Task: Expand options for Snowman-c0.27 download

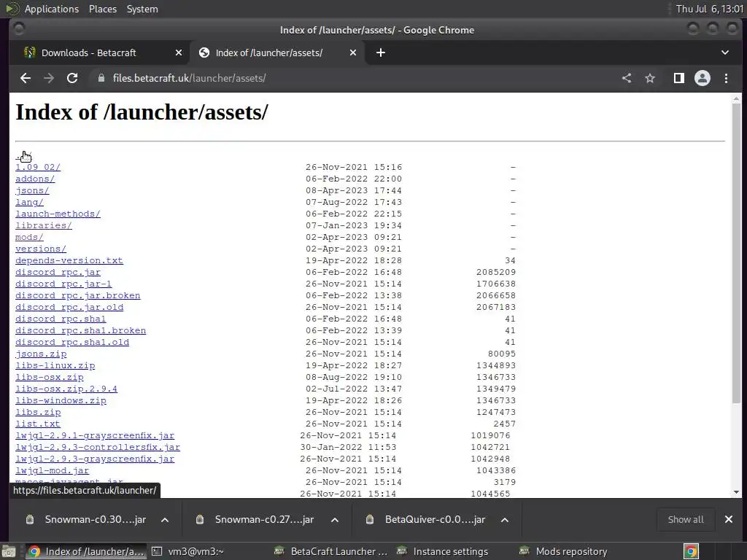Action: coord(335,519)
